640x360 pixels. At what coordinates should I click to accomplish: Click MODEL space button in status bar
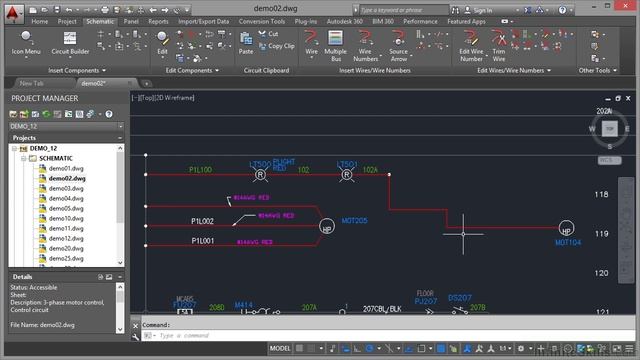pos(280,348)
